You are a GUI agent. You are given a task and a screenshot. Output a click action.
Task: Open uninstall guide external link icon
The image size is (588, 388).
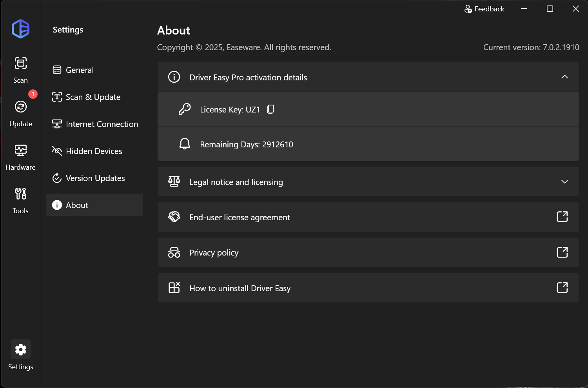click(x=562, y=288)
